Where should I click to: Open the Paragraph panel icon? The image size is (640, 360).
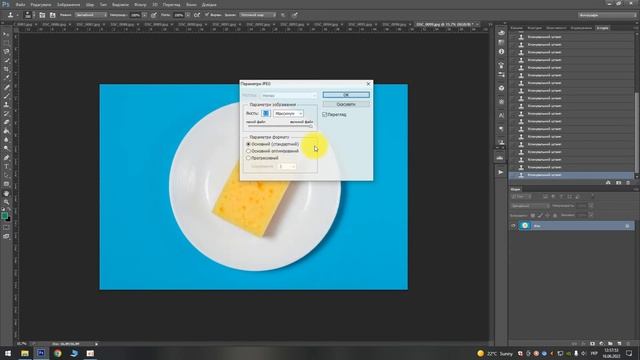click(x=501, y=129)
